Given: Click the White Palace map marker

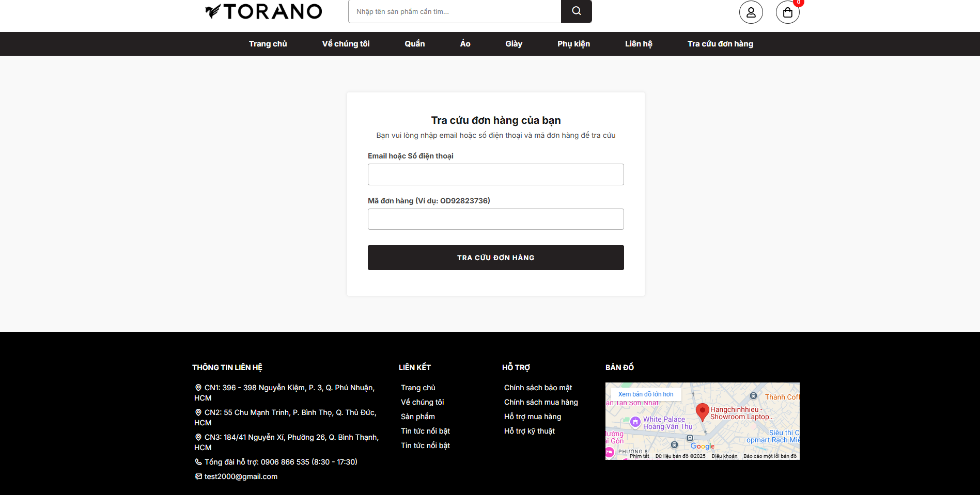Looking at the screenshot, I should [635, 422].
